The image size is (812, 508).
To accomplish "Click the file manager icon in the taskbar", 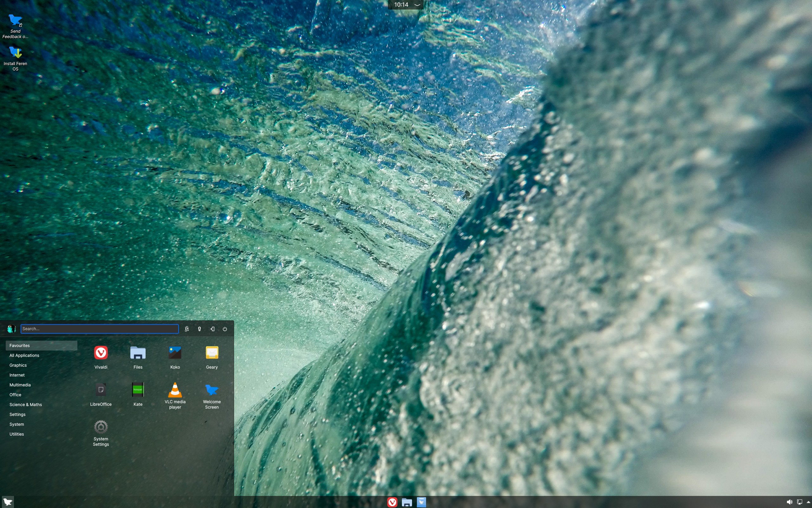I will pos(407,502).
